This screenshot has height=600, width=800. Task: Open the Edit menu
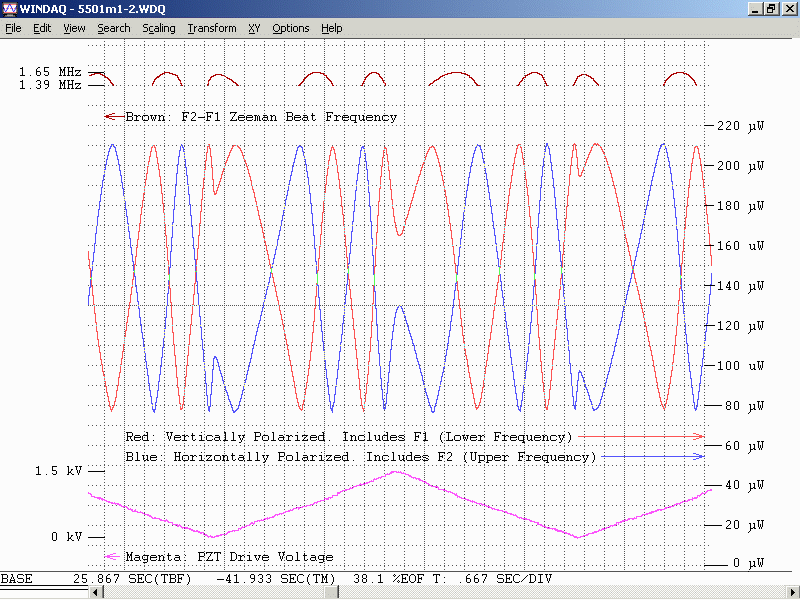pos(42,28)
